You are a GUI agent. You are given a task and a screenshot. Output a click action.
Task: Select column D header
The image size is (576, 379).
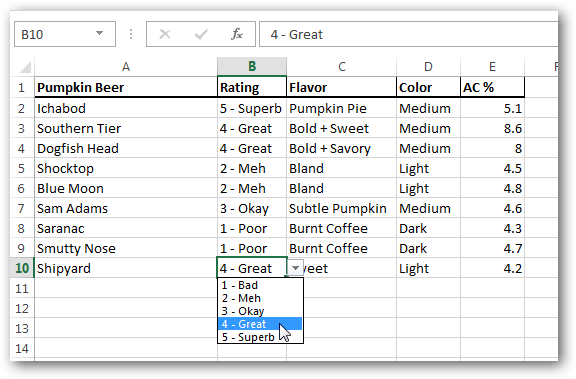428,67
